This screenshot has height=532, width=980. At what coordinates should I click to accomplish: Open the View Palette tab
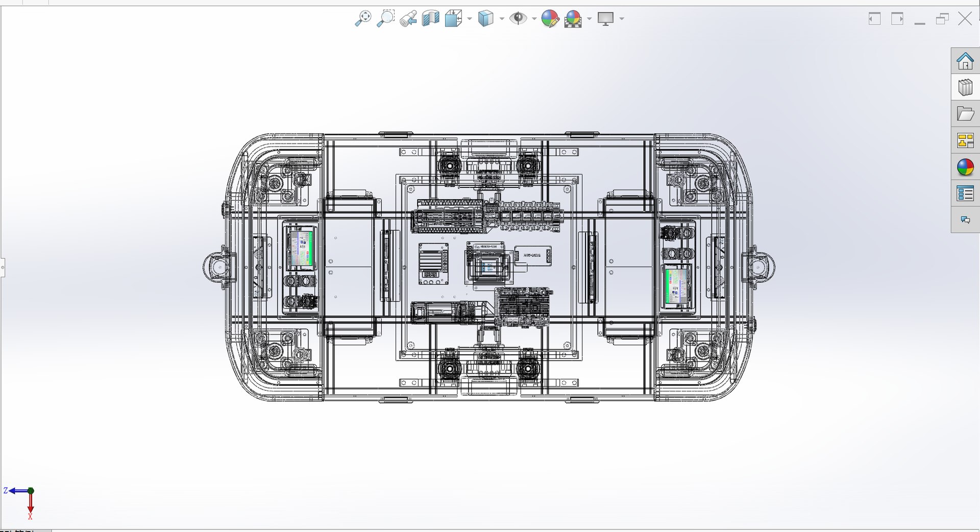(x=965, y=140)
